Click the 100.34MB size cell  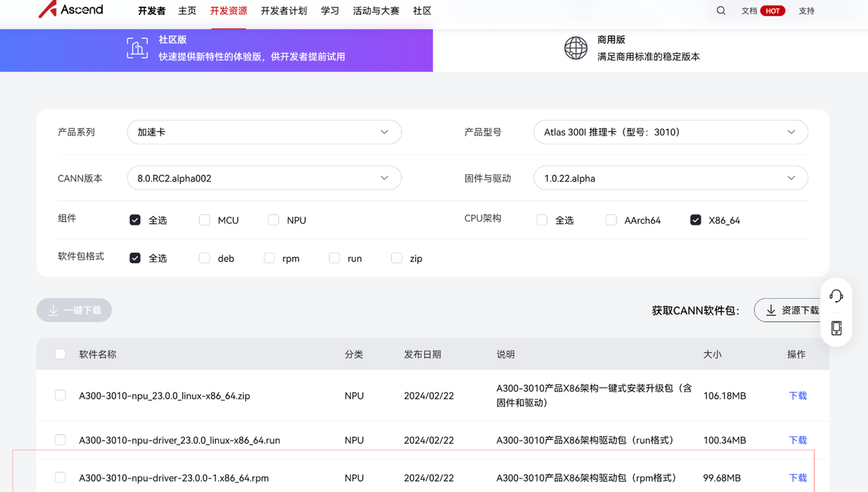[x=724, y=440]
